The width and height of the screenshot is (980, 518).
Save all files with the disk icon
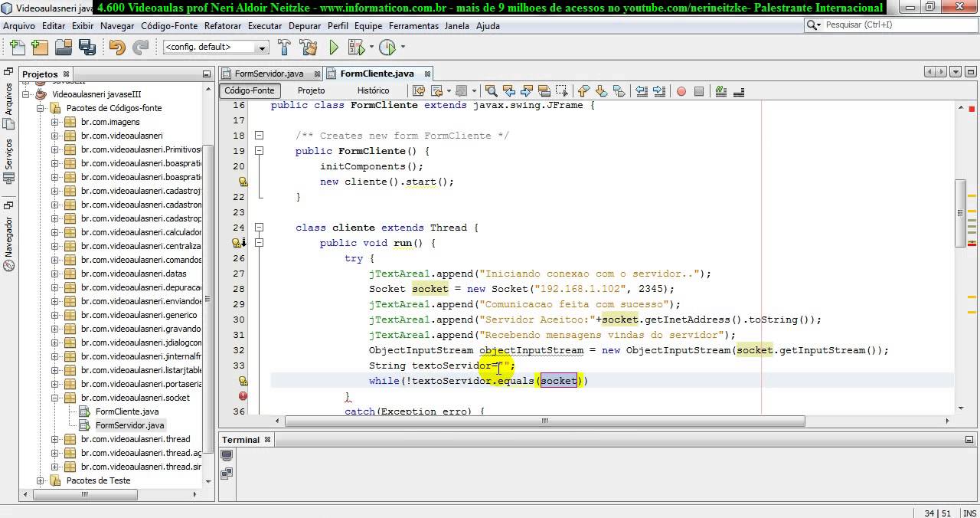click(x=87, y=48)
